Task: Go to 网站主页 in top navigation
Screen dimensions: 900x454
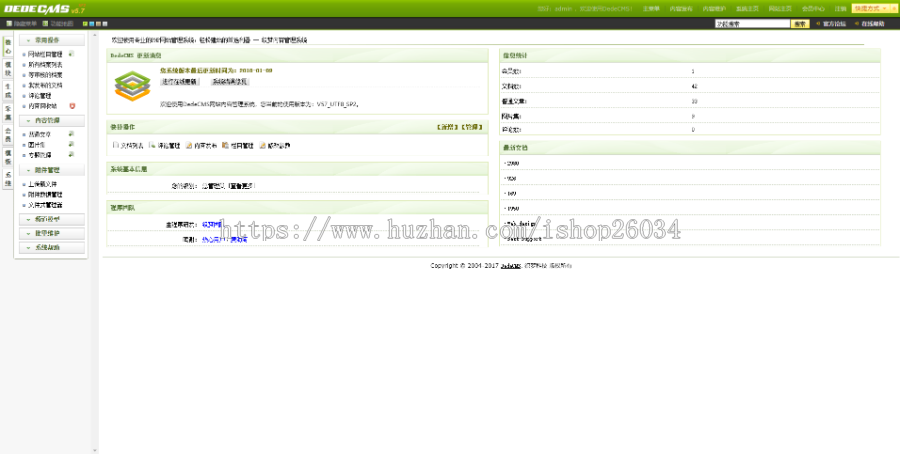Action: 780,9
